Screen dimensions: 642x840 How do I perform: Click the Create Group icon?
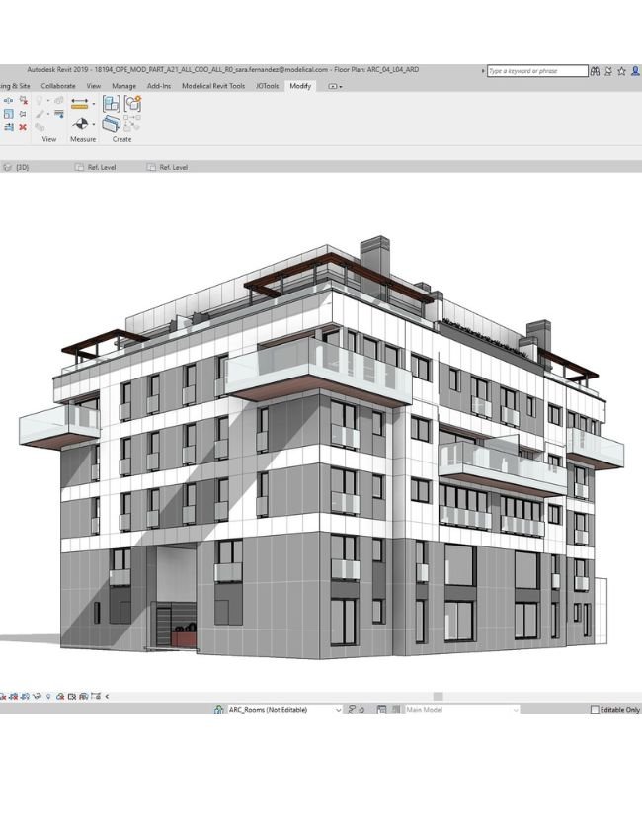coord(132,103)
